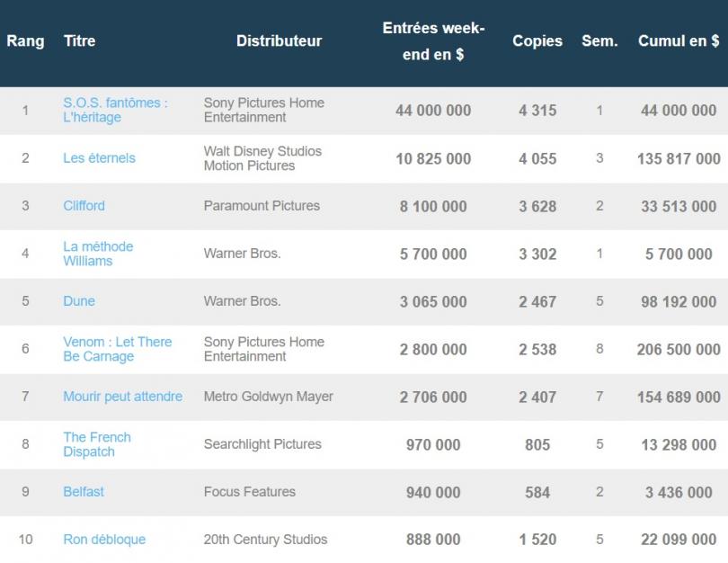This screenshot has width=728, height=563.
Task: Click the Rang column header
Action: tap(25, 40)
